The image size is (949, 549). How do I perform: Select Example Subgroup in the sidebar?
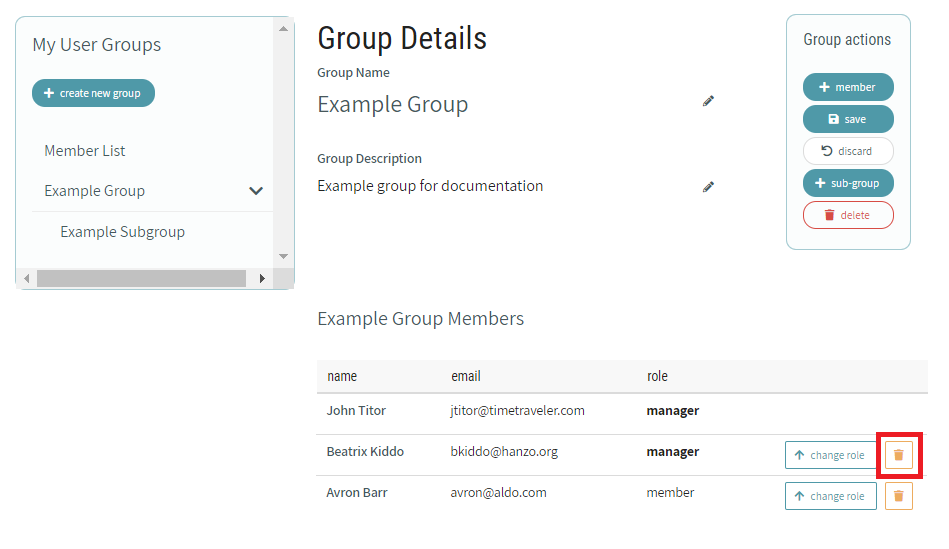[122, 232]
